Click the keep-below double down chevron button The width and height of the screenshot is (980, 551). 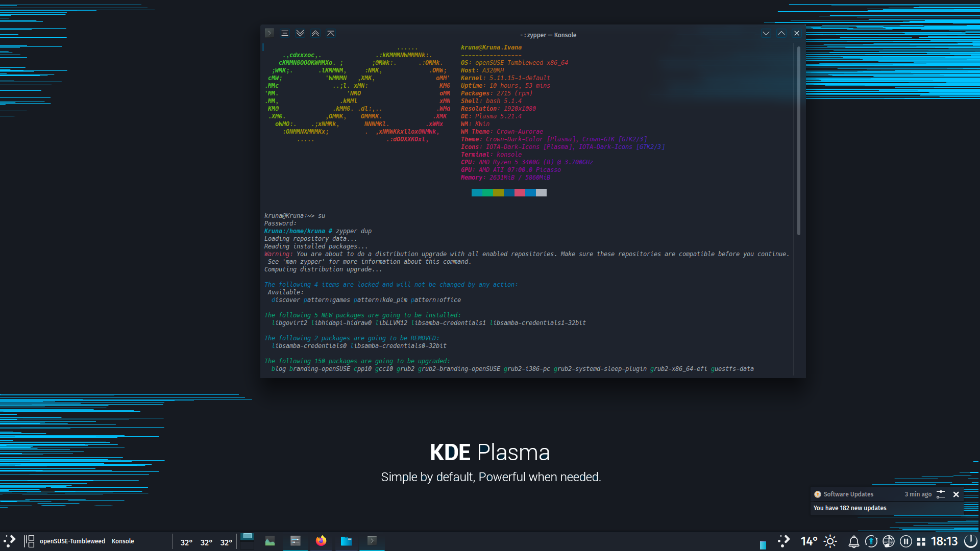click(x=300, y=33)
